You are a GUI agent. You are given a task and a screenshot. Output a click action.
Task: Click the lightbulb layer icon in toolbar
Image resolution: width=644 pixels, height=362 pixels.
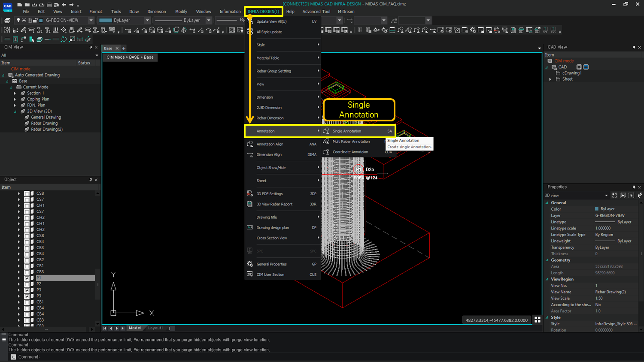pos(18,20)
